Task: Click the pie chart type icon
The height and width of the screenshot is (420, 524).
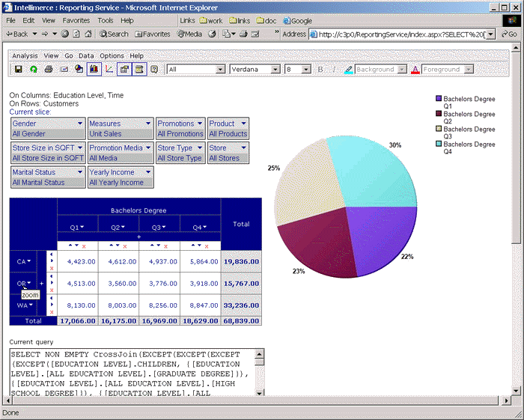Action: tap(79, 69)
